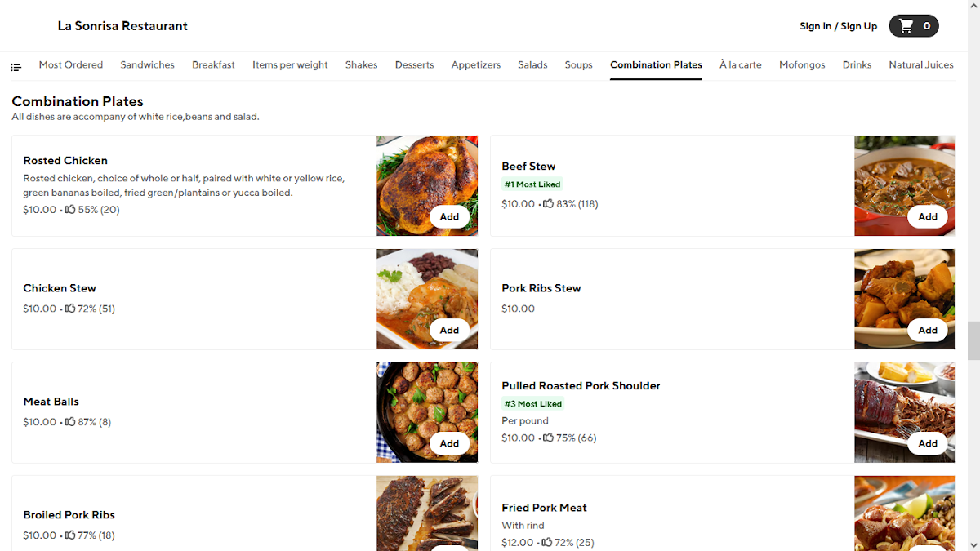Go to the Natural Juices tab
This screenshot has height=551, width=980.
coord(921,64)
